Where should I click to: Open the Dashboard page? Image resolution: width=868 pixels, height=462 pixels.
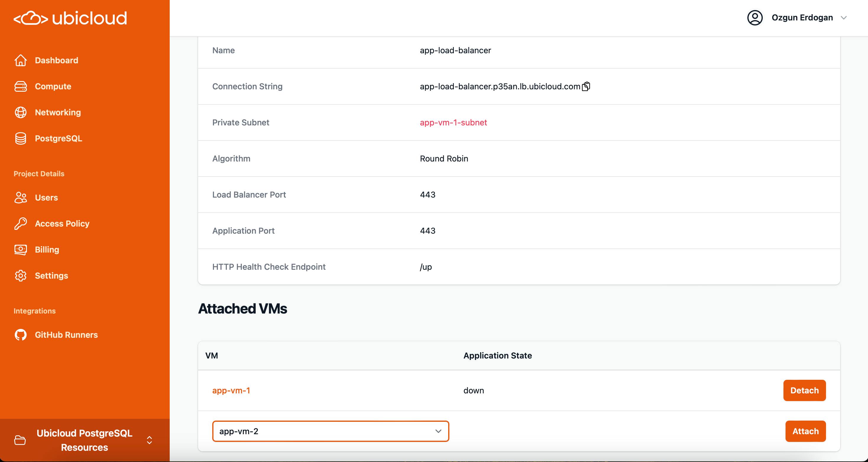coord(56,60)
